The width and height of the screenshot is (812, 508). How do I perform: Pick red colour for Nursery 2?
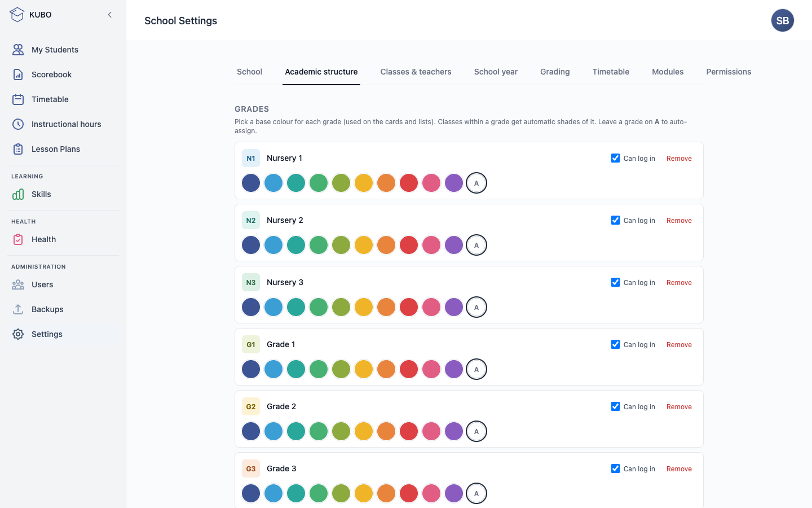pyautogui.click(x=409, y=245)
